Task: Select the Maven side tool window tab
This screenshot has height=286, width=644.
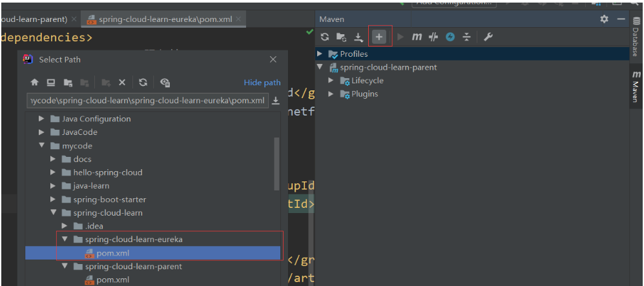Action: [x=636, y=87]
